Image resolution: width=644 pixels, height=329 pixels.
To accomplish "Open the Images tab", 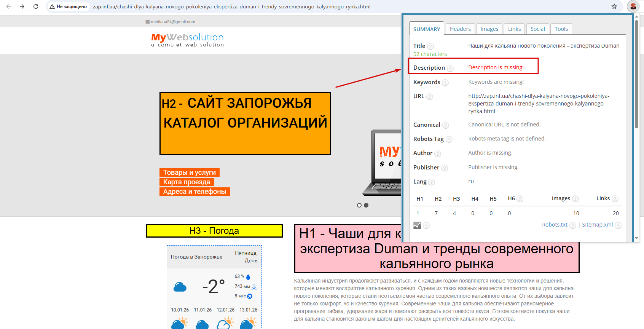I will (489, 29).
